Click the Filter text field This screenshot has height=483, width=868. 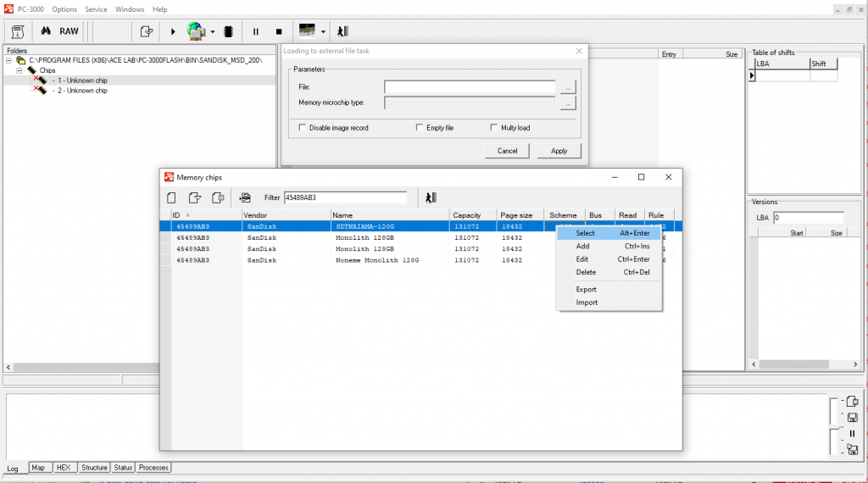(x=344, y=197)
